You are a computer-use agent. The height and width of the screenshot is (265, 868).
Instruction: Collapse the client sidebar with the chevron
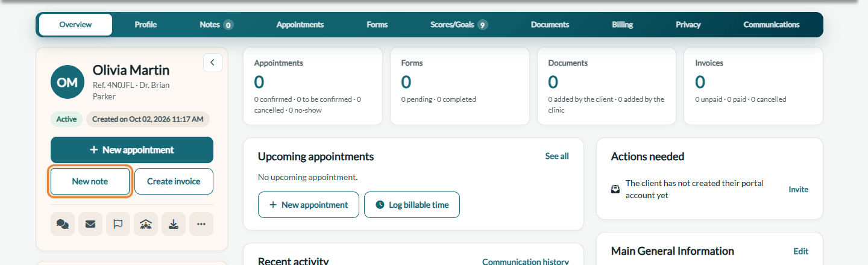click(213, 63)
